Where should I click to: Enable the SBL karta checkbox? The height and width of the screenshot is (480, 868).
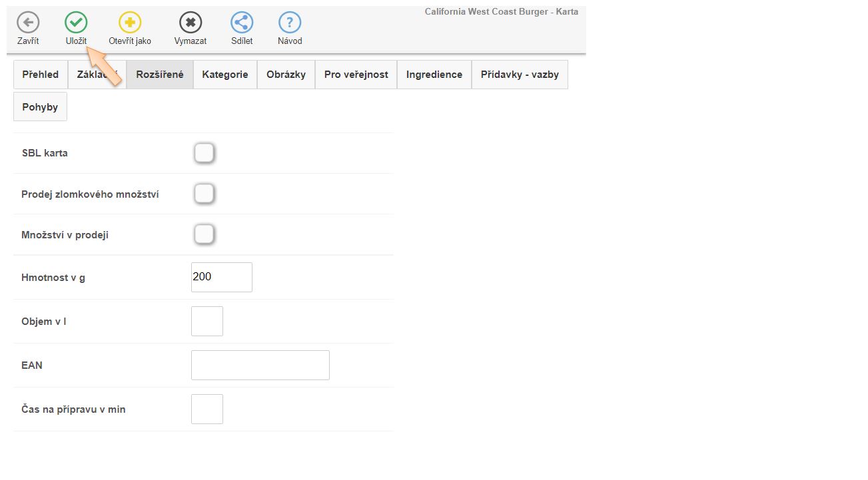click(204, 153)
